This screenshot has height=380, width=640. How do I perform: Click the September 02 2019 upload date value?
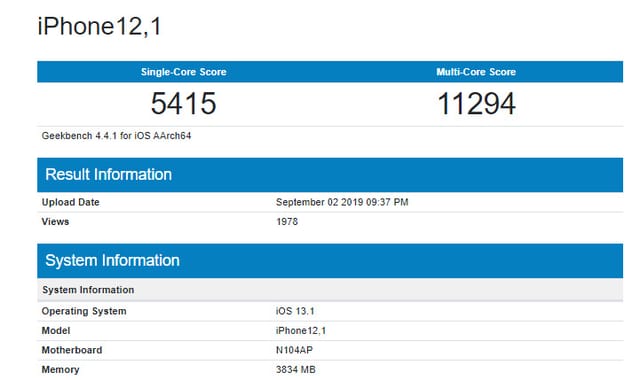342,202
